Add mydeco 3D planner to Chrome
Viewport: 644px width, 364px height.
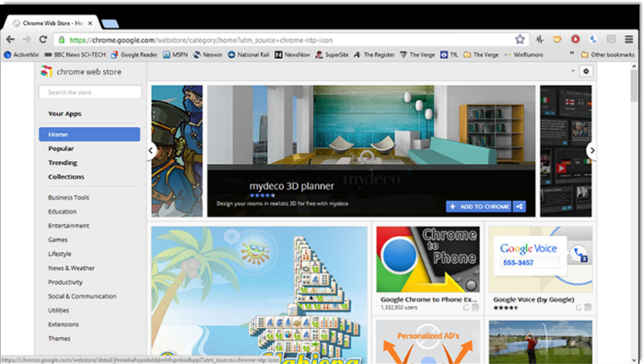pos(478,206)
